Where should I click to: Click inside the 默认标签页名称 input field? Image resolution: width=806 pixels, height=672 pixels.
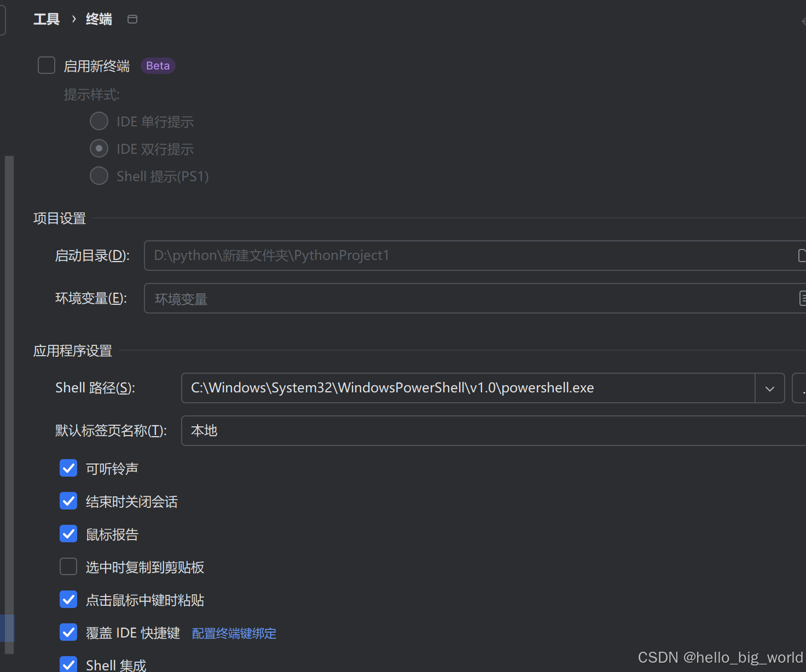(383, 431)
